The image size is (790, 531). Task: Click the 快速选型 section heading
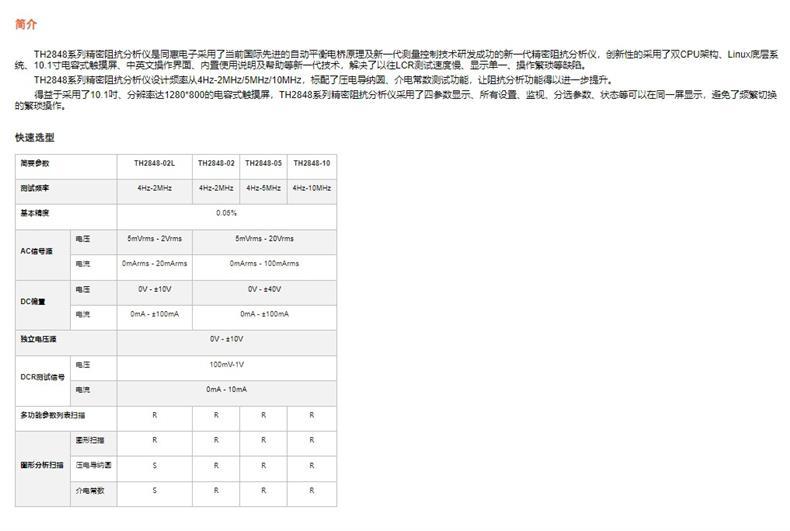point(35,138)
